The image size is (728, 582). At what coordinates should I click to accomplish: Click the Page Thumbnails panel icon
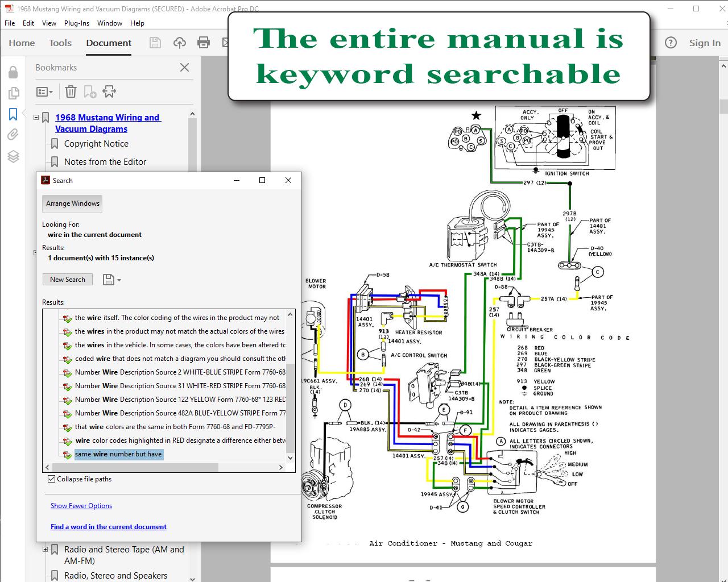pos(14,93)
